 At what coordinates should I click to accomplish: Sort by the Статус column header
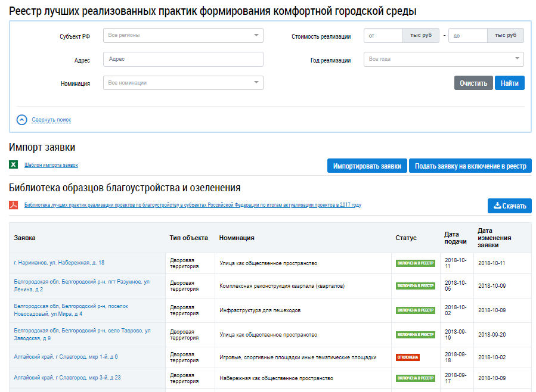pos(406,238)
